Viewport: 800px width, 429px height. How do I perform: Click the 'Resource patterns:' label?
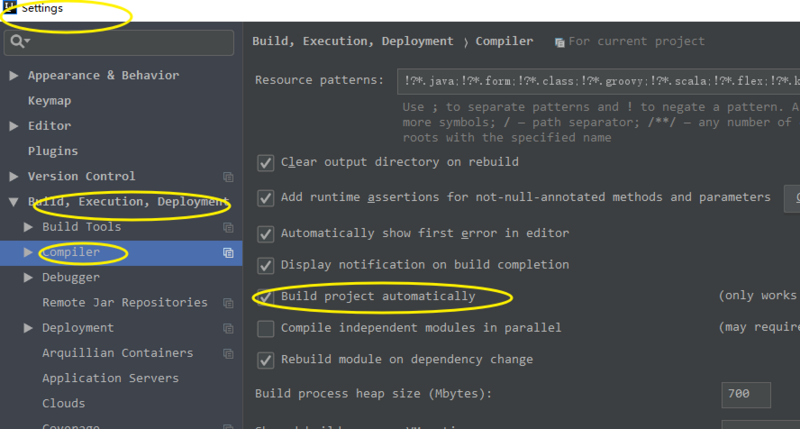[319, 80]
